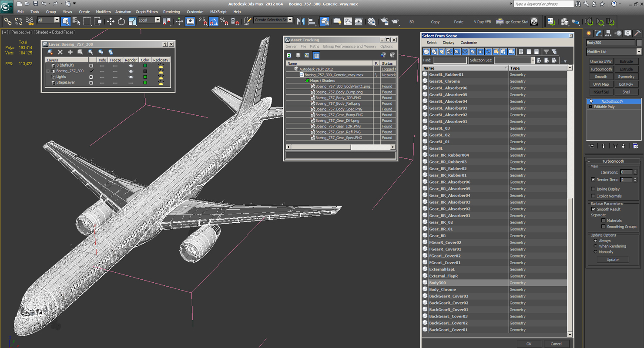Toggle Display Cameras filter in Select From Scene

(x=449, y=52)
